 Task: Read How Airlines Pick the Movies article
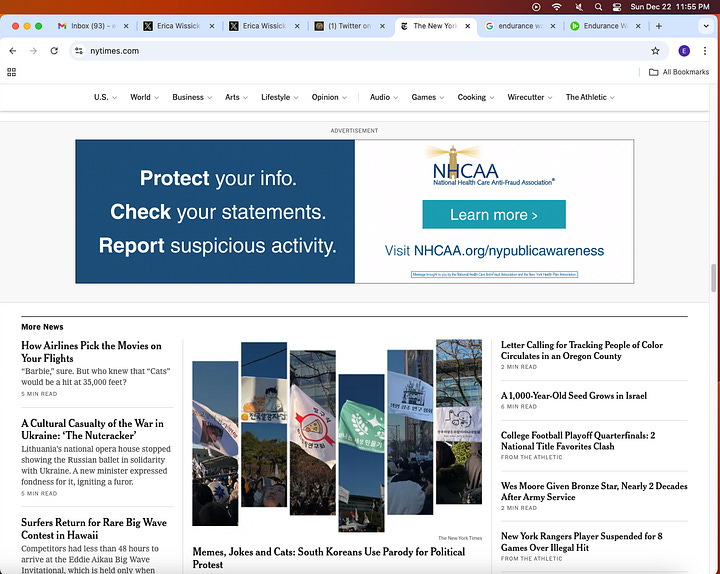[x=91, y=352]
